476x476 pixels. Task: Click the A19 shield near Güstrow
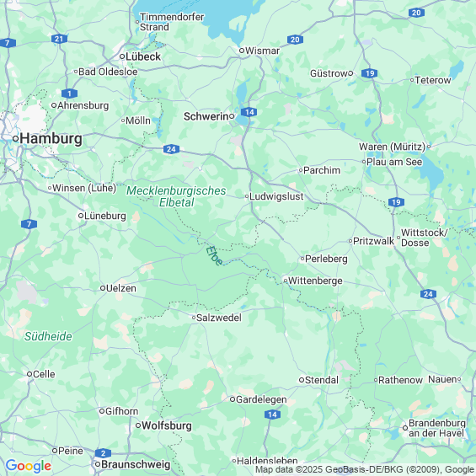click(370, 73)
